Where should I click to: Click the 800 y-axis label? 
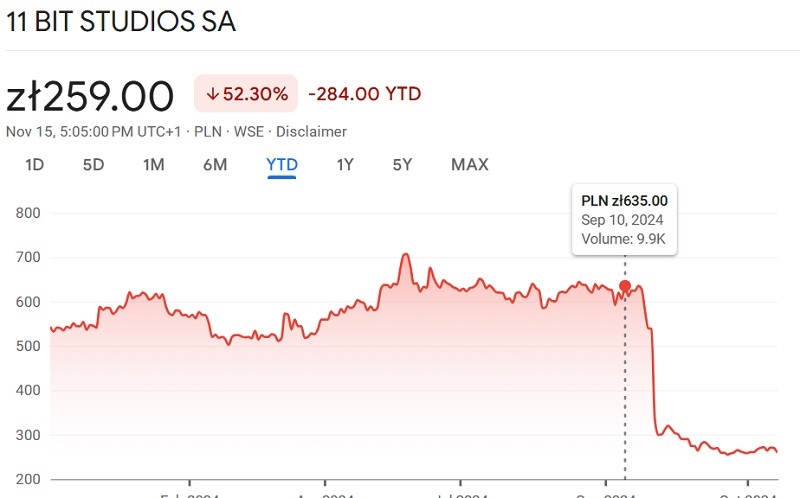tap(26, 213)
